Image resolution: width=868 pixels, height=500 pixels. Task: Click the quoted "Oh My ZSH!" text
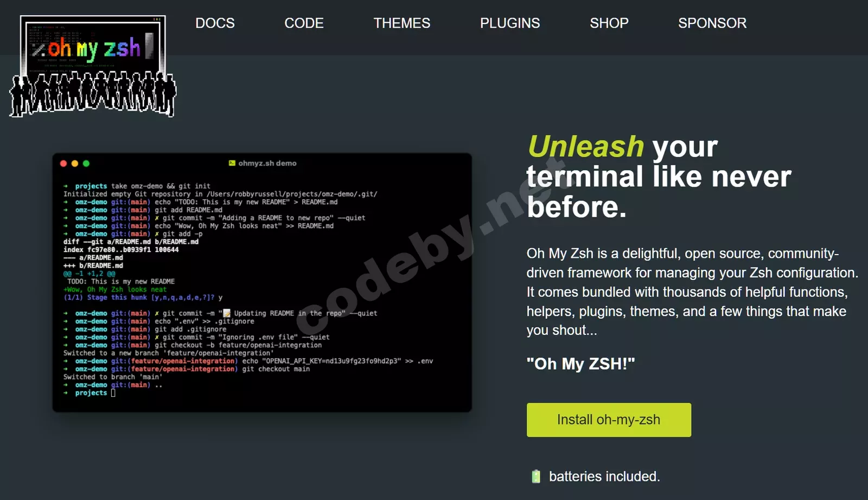pyautogui.click(x=580, y=363)
